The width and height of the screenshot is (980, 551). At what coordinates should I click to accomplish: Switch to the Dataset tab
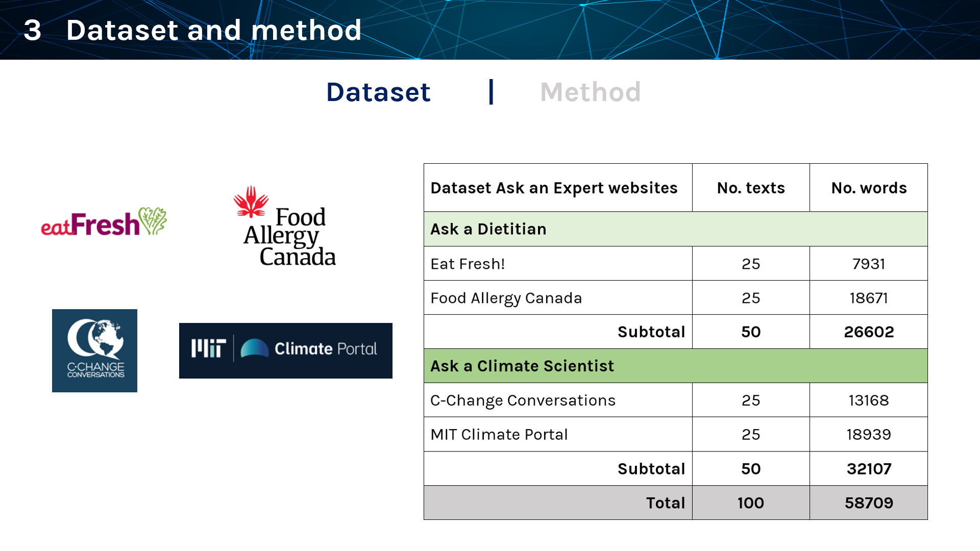[378, 92]
